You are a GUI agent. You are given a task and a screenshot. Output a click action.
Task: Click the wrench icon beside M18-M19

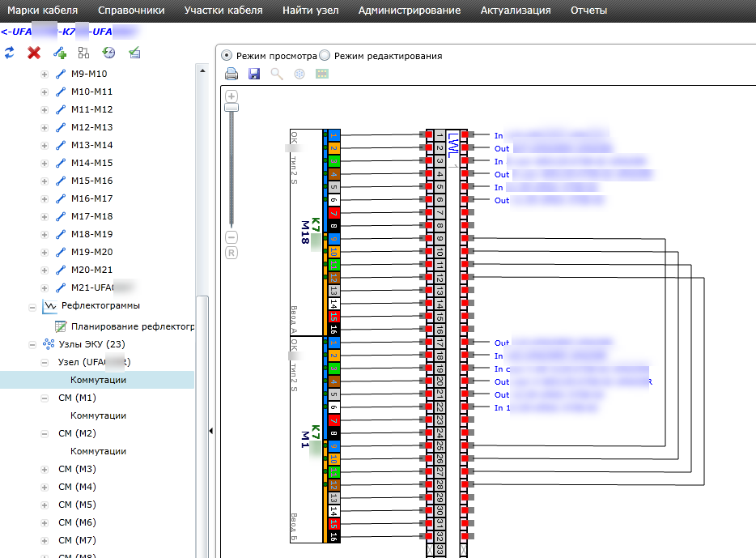click(x=61, y=234)
